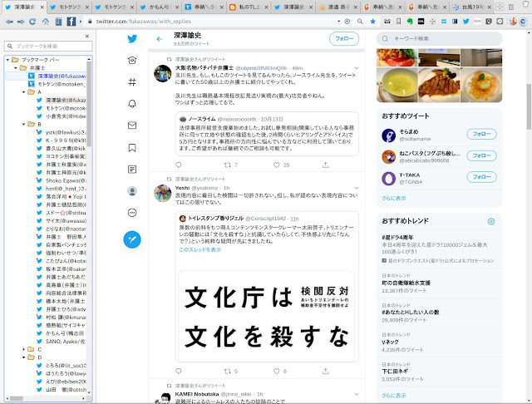Screen dimensions: 532x404
Task: Collapse bookmark folder D
Action: click(24, 357)
